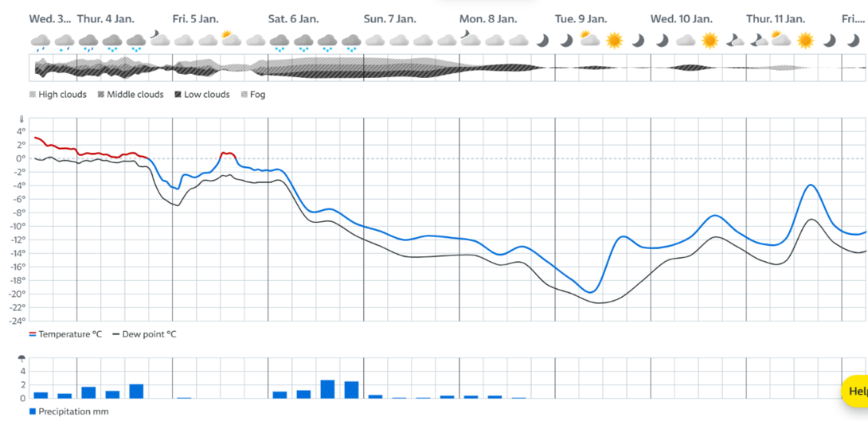Click the temperature curve peak on Thur. 11 Jan.
Image resolution: width=868 pixels, height=421 pixels.
pyautogui.click(x=811, y=185)
